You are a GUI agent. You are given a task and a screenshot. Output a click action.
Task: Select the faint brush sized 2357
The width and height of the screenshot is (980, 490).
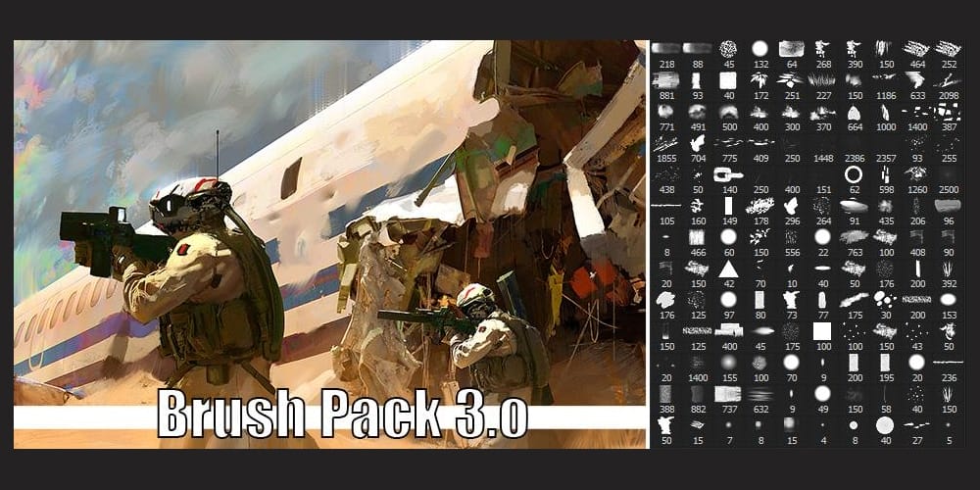[x=885, y=143]
